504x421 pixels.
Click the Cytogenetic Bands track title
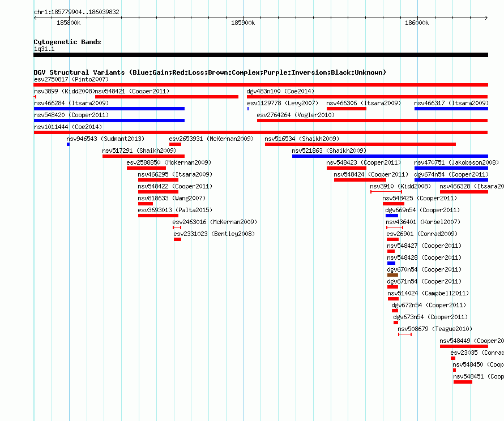pos(67,42)
